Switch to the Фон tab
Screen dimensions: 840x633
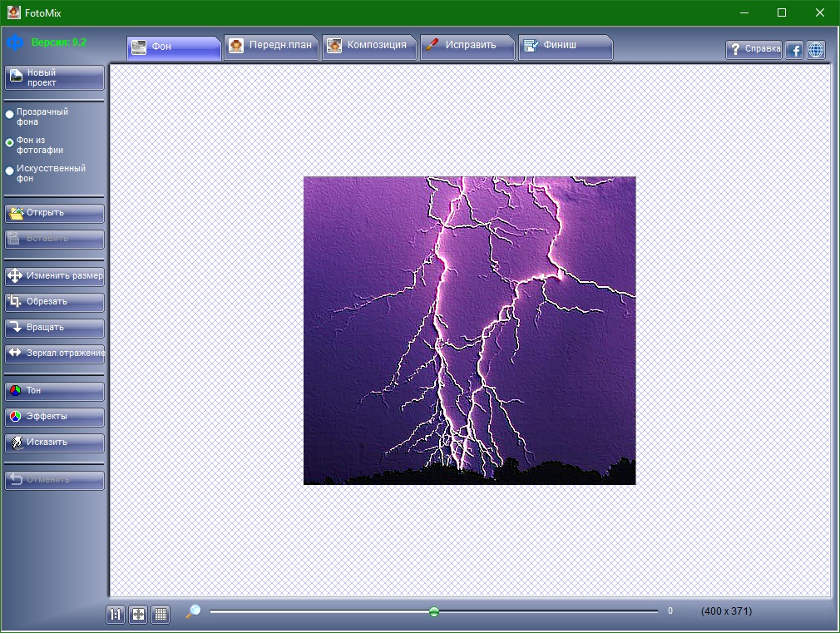point(174,47)
